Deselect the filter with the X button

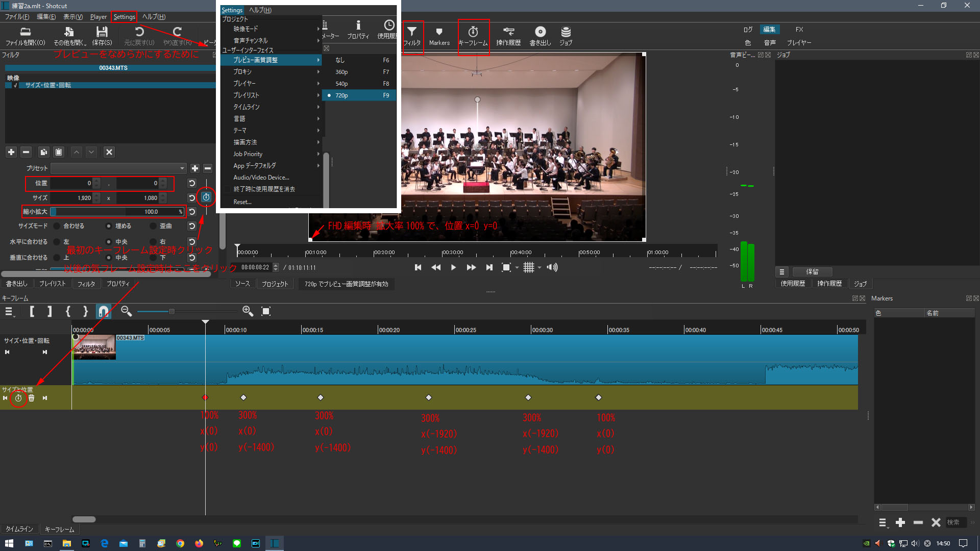[109, 152]
